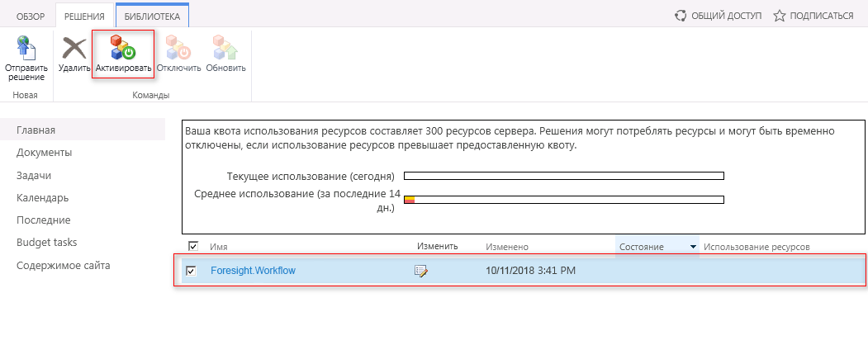Click the Activate (Активировать) ribbon icon
Image resolution: width=868 pixels, height=345 pixels.
(123, 48)
